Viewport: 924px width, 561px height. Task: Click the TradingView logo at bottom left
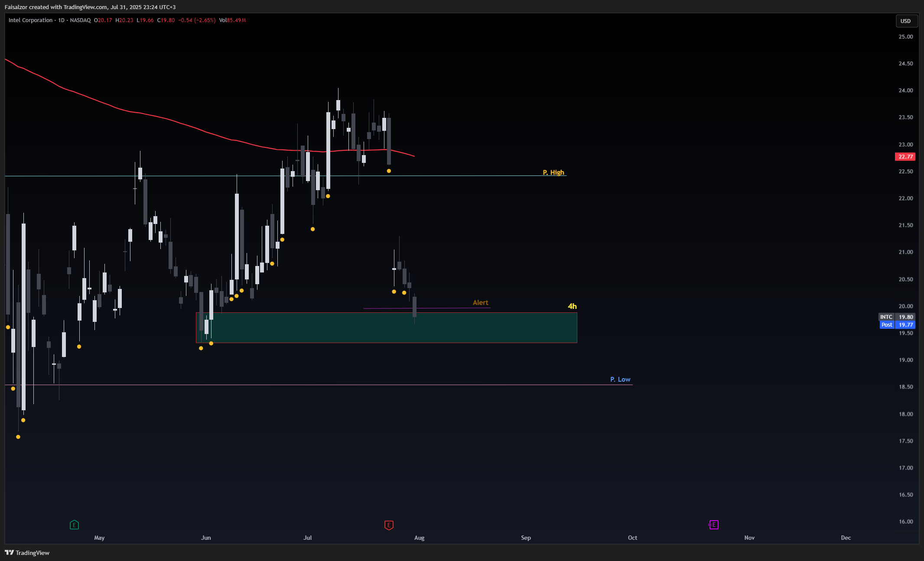coord(27,553)
